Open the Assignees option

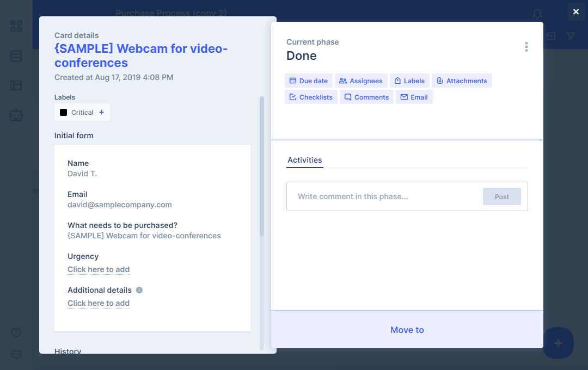[x=360, y=81]
